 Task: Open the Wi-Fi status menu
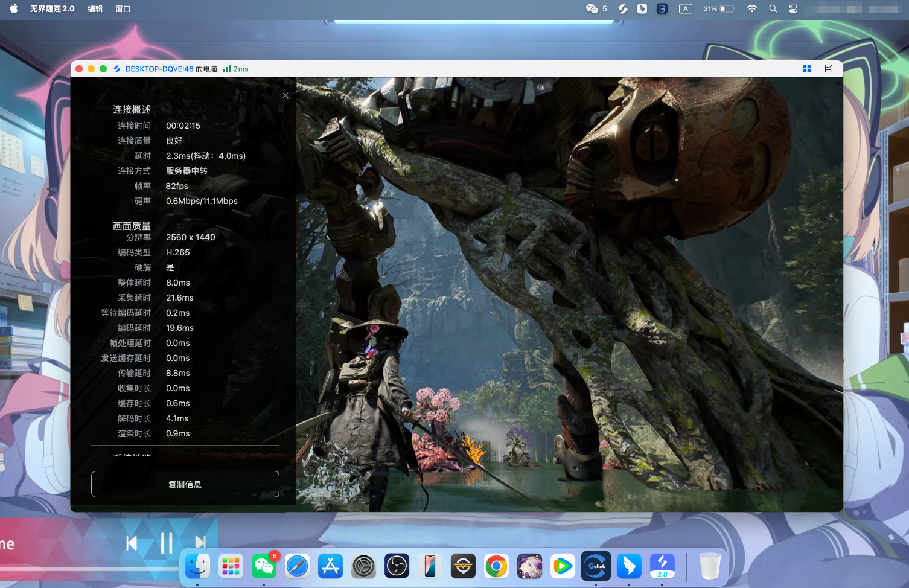tap(752, 8)
